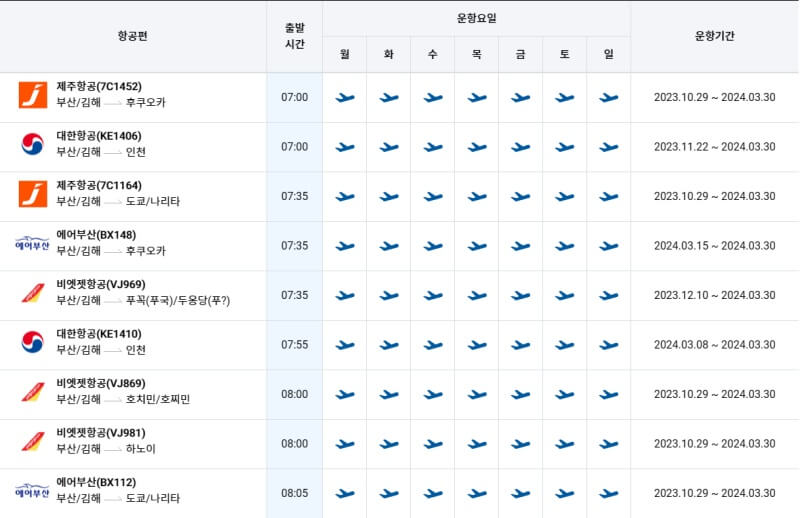Click the 수 (Wednesday) plane icon for VJ869

pos(433,394)
